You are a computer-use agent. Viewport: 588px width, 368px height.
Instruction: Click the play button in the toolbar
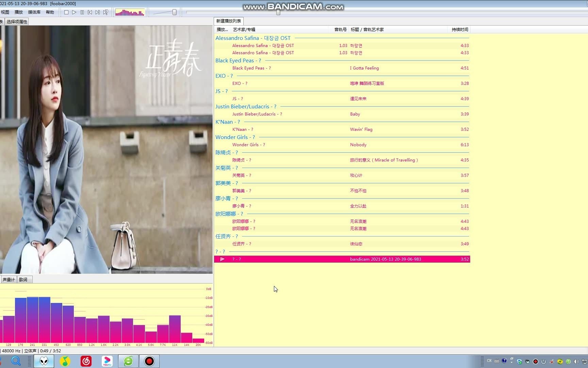[x=74, y=12]
